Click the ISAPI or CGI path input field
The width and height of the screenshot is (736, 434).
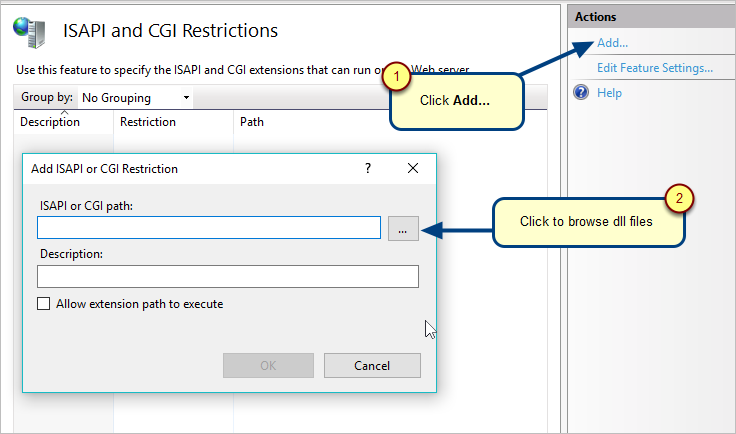(x=209, y=228)
